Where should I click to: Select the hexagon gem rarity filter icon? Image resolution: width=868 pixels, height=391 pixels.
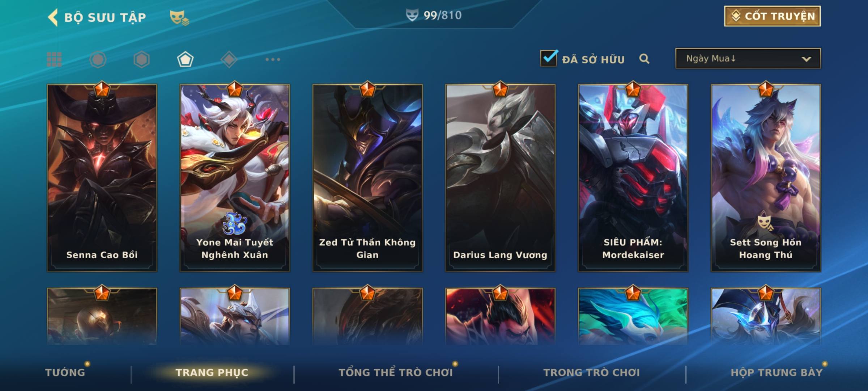(x=141, y=59)
